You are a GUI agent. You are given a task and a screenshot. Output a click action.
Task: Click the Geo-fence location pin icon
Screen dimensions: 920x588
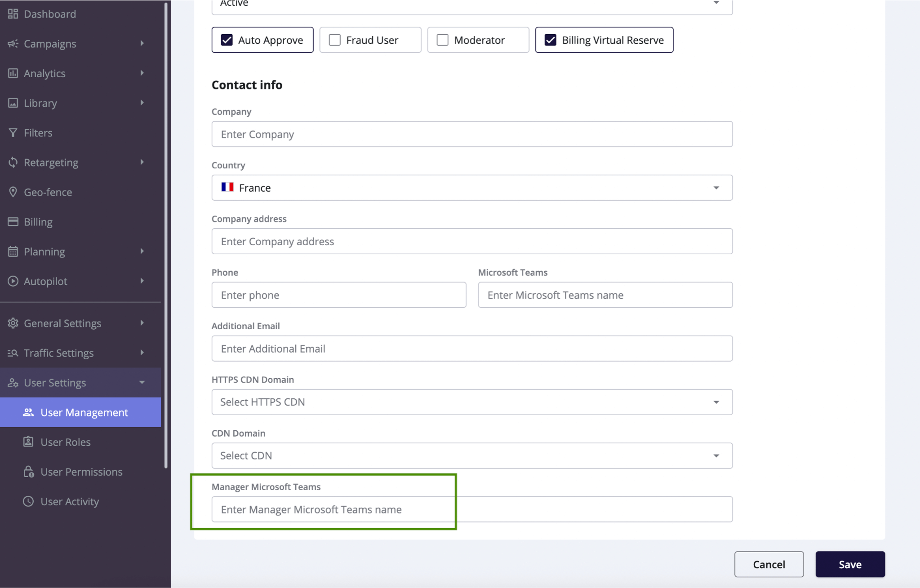[13, 192]
